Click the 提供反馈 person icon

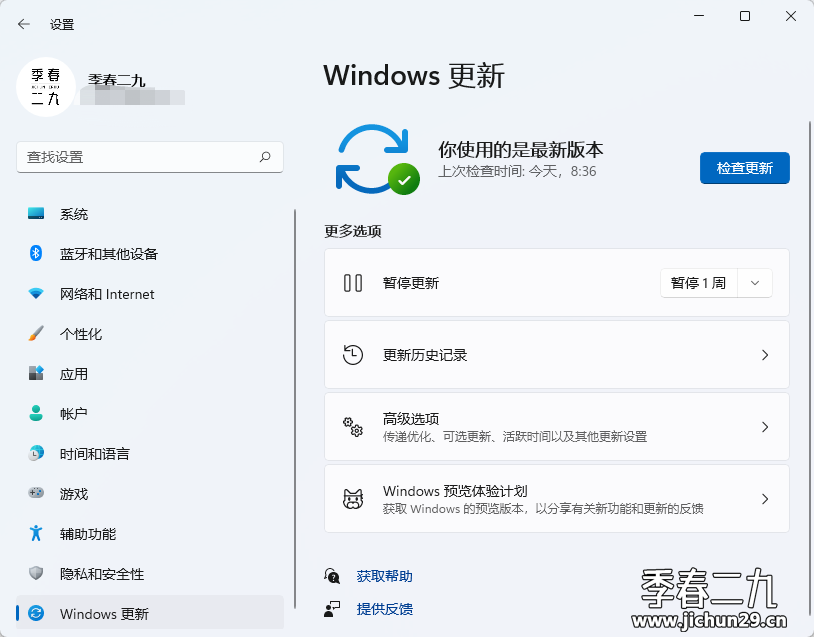tap(332, 608)
